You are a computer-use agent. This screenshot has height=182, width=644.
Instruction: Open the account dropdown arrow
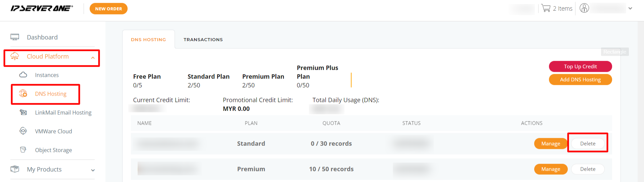tap(630, 8)
